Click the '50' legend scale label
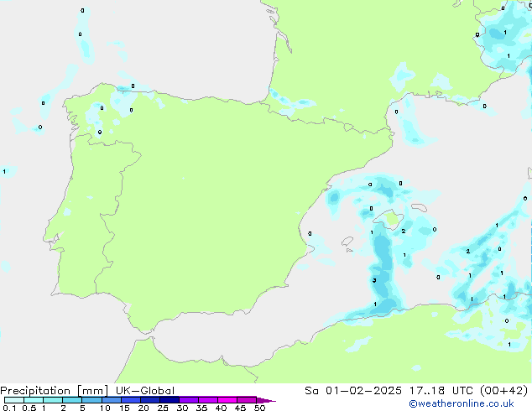This screenshot has width=532, height=411. [259, 408]
